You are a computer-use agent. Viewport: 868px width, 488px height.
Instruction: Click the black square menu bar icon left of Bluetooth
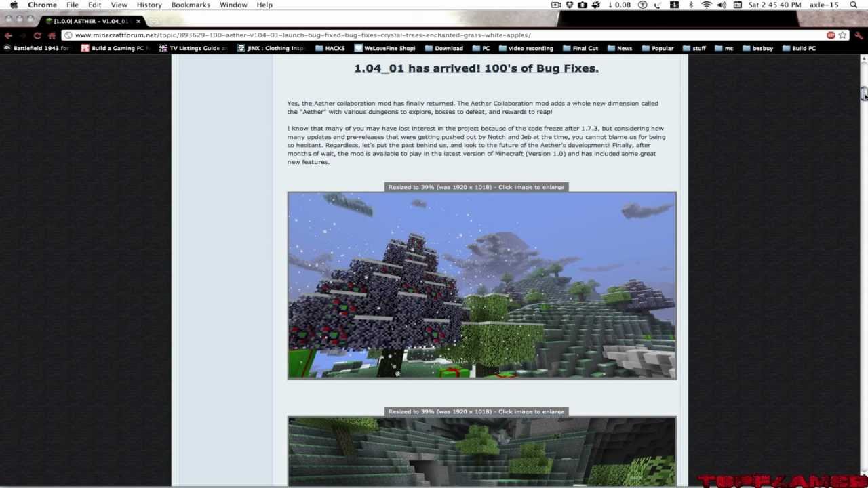click(x=675, y=5)
